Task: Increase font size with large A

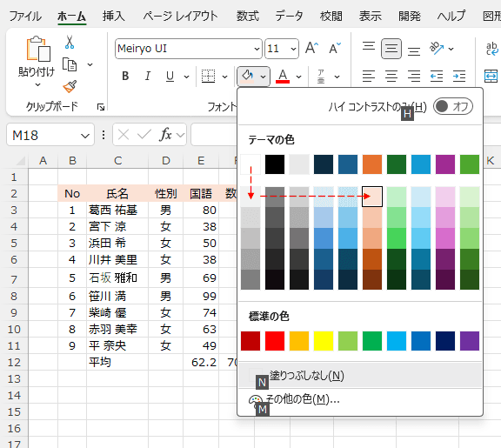Action: coord(311,49)
